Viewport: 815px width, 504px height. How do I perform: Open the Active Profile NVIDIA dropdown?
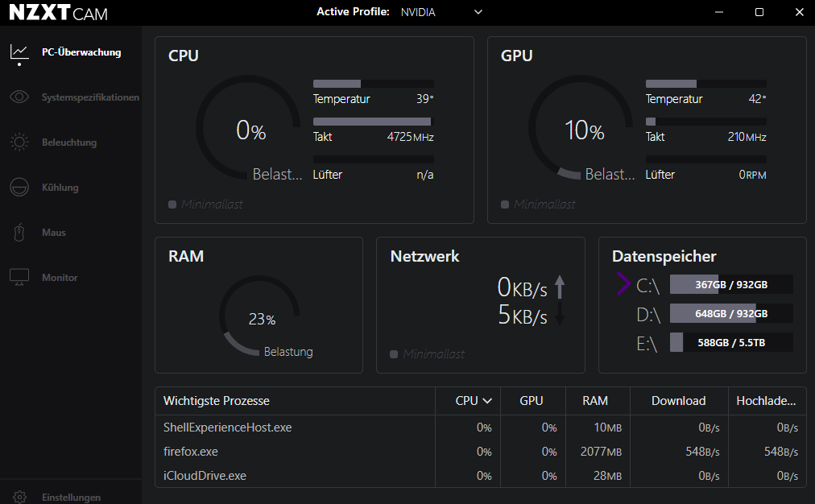tap(478, 12)
